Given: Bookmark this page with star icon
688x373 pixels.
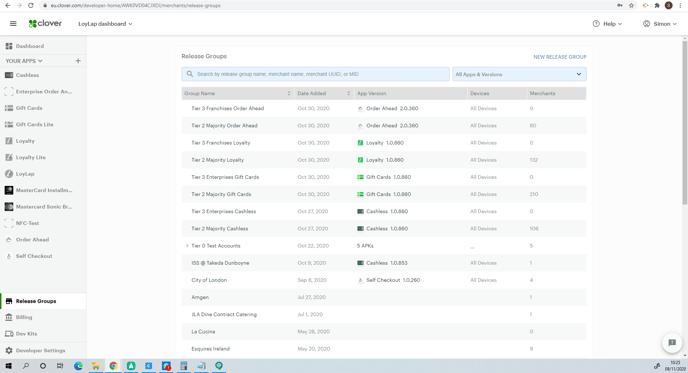Looking at the screenshot, I should [631, 5].
